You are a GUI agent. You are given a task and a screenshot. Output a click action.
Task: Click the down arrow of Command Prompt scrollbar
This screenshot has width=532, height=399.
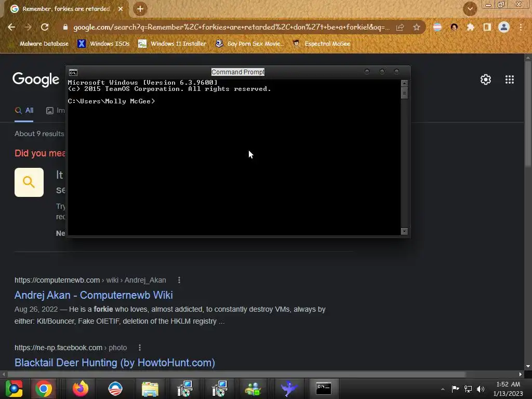(404, 231)
